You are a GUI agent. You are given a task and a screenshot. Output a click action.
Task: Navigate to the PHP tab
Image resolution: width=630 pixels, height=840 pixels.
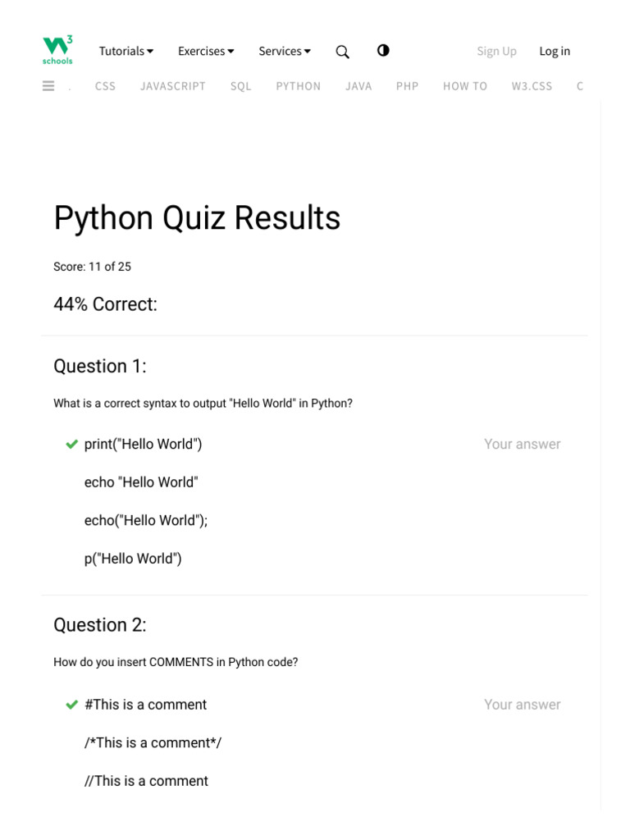coord(408,86)
